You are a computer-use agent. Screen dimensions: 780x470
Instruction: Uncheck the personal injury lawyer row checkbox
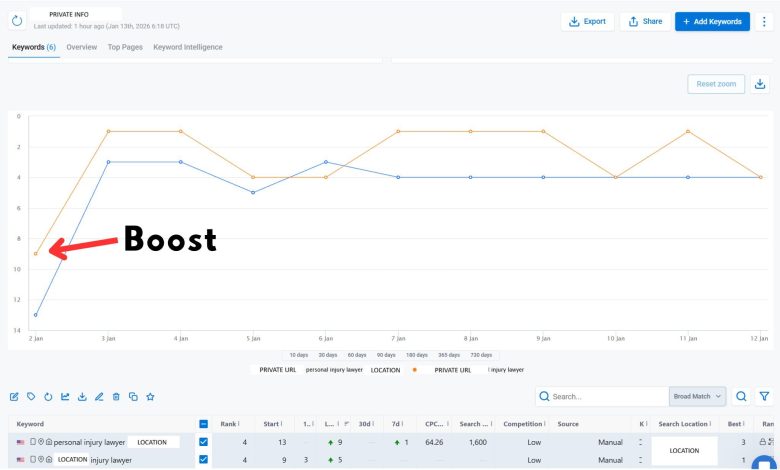click(203, 442)
